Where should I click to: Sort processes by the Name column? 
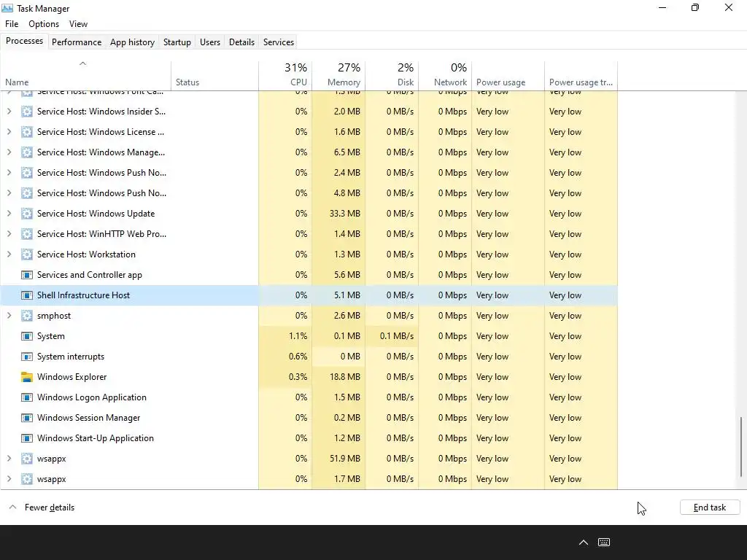(86, 76)
